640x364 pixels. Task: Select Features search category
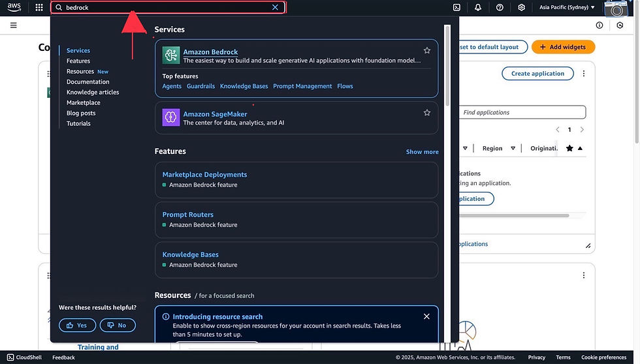pos(78,61)
